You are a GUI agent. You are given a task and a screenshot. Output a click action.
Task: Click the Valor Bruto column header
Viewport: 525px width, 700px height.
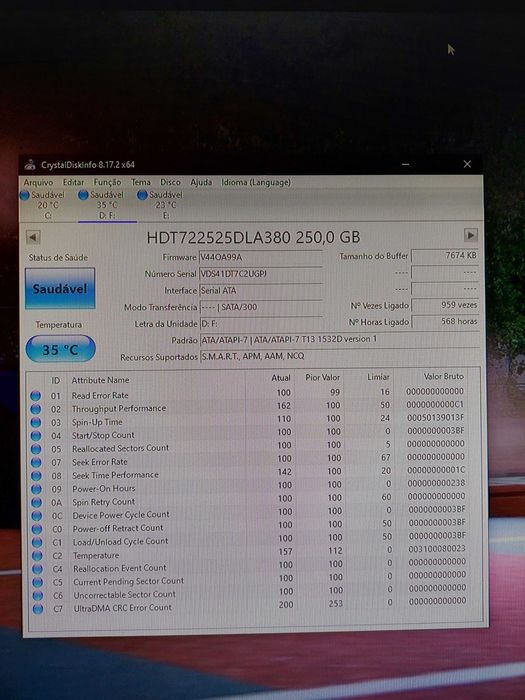[x=443, y=376]
